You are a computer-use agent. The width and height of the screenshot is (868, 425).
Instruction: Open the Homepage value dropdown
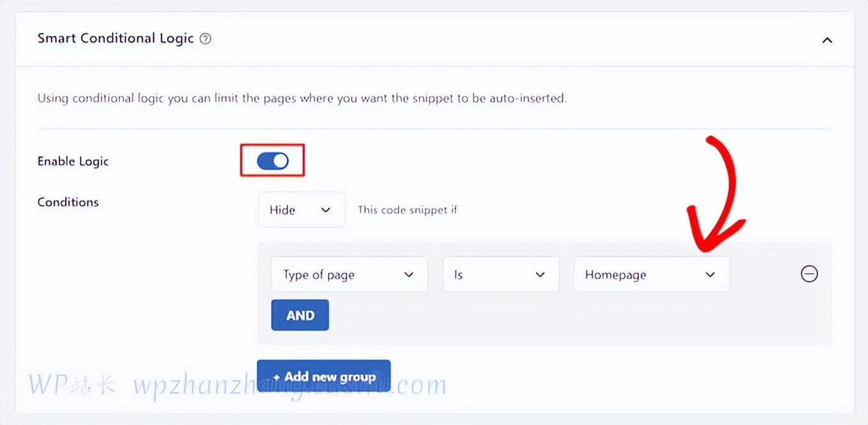(x=651, y=275)
